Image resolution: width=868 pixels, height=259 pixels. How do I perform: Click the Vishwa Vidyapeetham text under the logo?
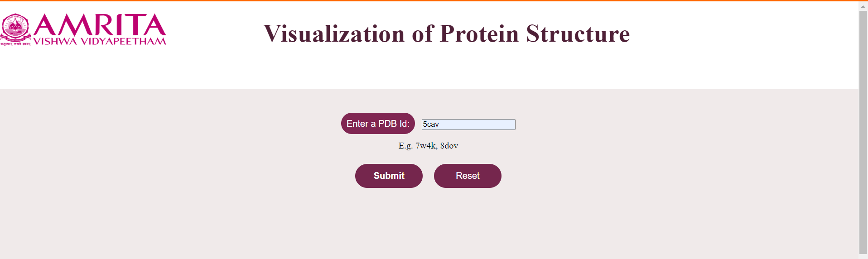pos(100,41)
